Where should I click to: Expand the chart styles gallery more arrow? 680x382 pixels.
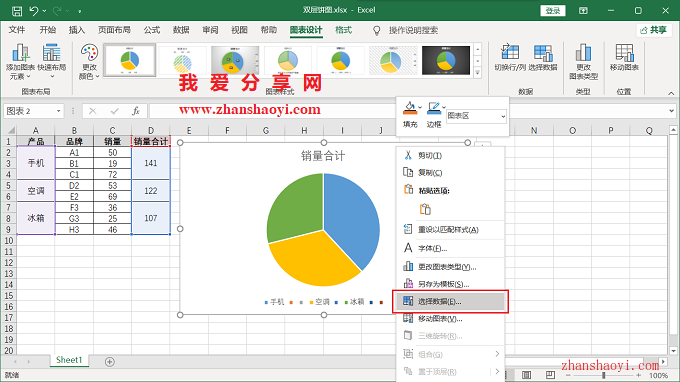[477, 72]
